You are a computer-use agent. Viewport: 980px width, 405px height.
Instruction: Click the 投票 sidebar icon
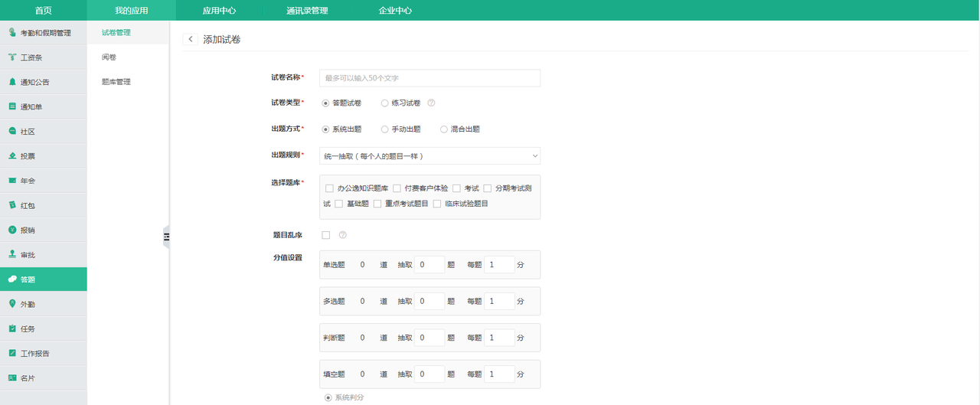point(12,155)
